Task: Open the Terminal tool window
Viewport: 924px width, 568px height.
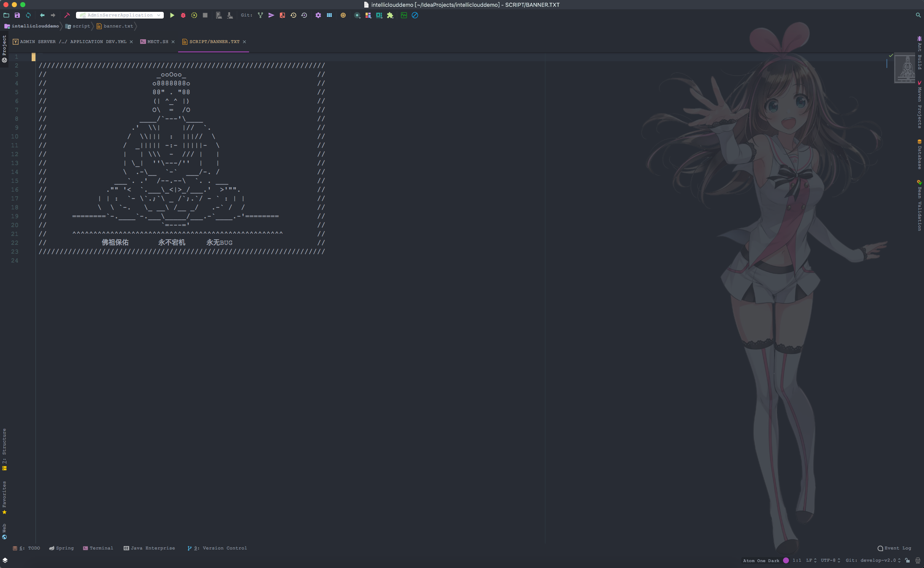Action: (x=98, y=548)
